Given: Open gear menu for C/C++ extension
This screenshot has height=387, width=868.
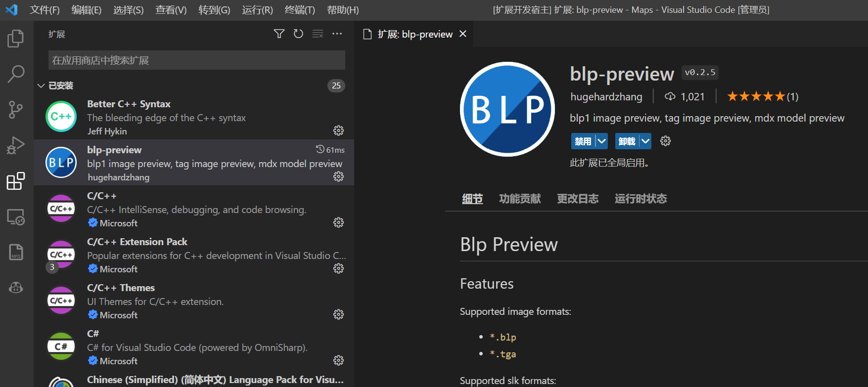Looking at the screenshot, I should tap(338, 222).
